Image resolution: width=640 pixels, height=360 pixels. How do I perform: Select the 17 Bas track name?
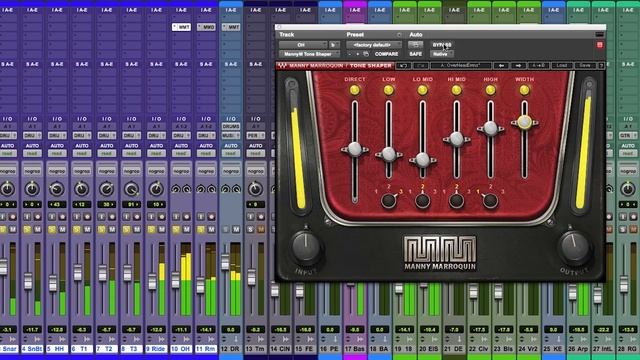[x=354, y=349]
